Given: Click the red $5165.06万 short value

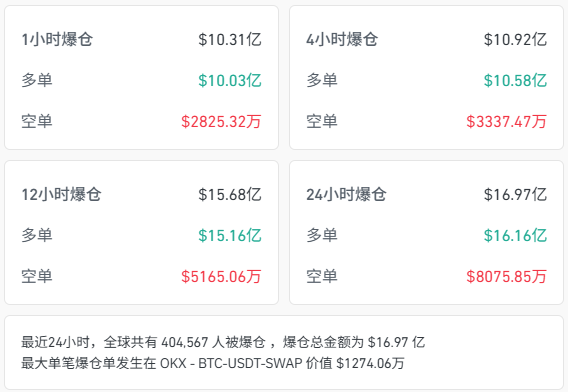Looking at the screenshot, I should 221,276.
